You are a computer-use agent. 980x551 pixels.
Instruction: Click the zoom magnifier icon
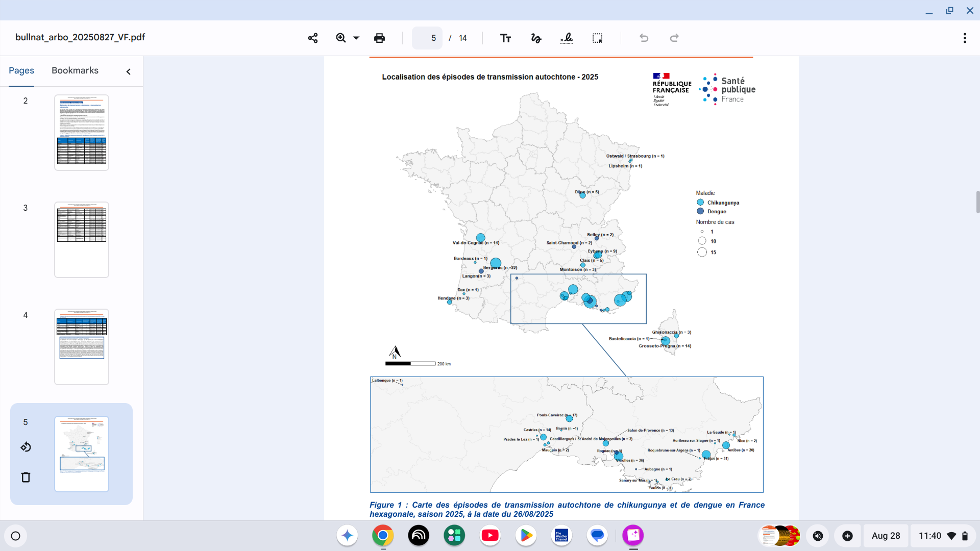tap(340, 38)
